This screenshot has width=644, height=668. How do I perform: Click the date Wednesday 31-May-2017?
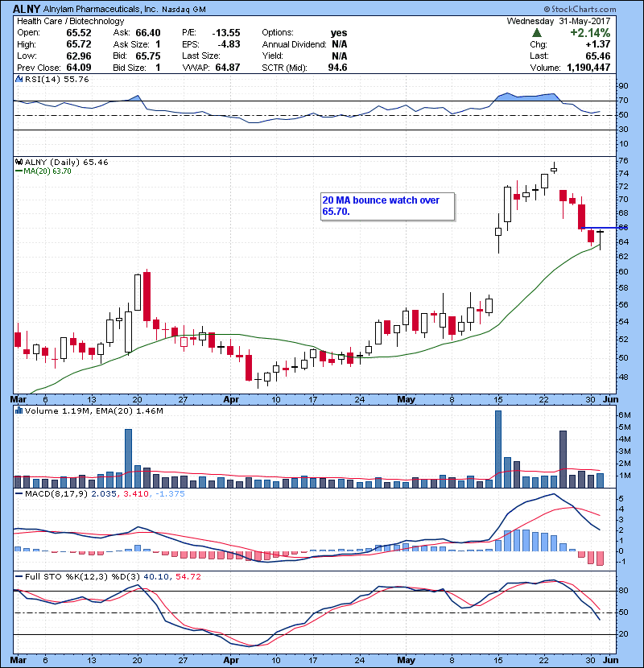tap(559, 21)
